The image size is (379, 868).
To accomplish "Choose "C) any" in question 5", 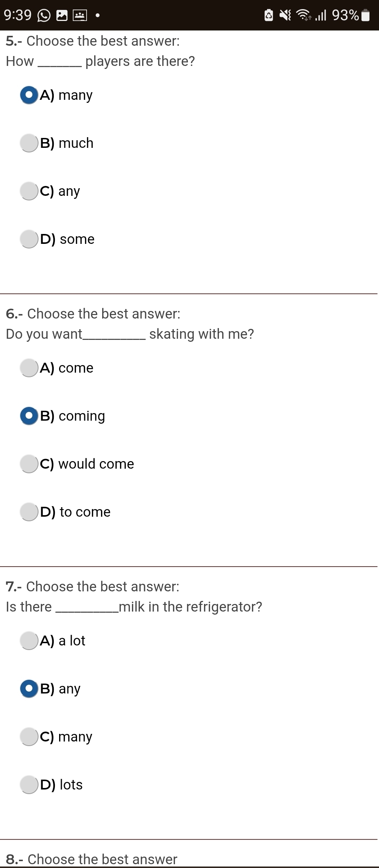I will coord(29,191).
